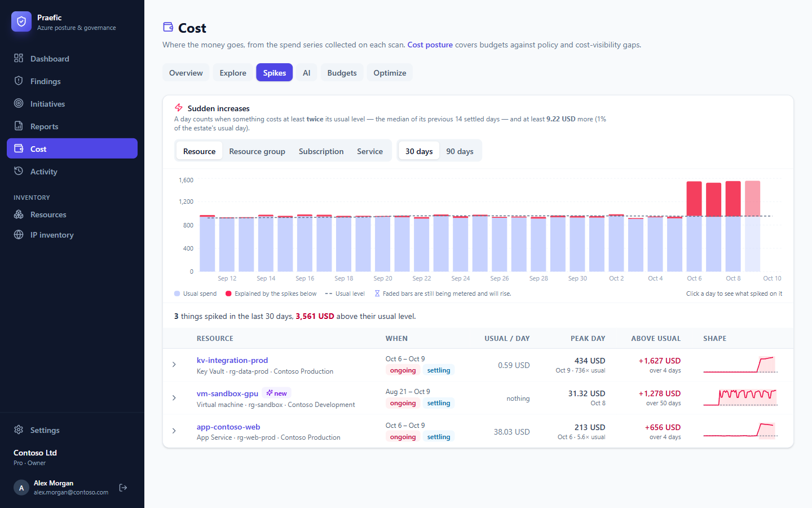Click the dashed Usual level legend marker
This screenshot has width=812, height=508.
pos(329,294)
